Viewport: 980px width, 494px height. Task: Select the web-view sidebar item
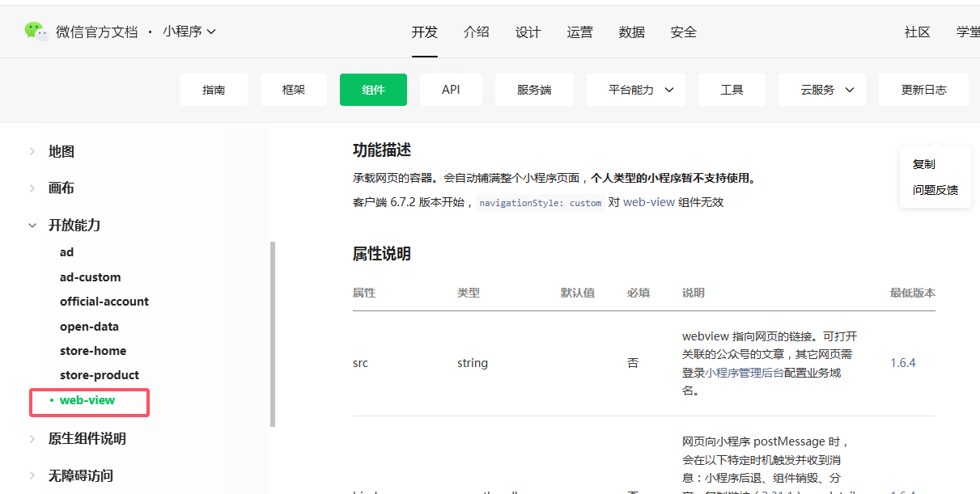(x=87, y=400)
